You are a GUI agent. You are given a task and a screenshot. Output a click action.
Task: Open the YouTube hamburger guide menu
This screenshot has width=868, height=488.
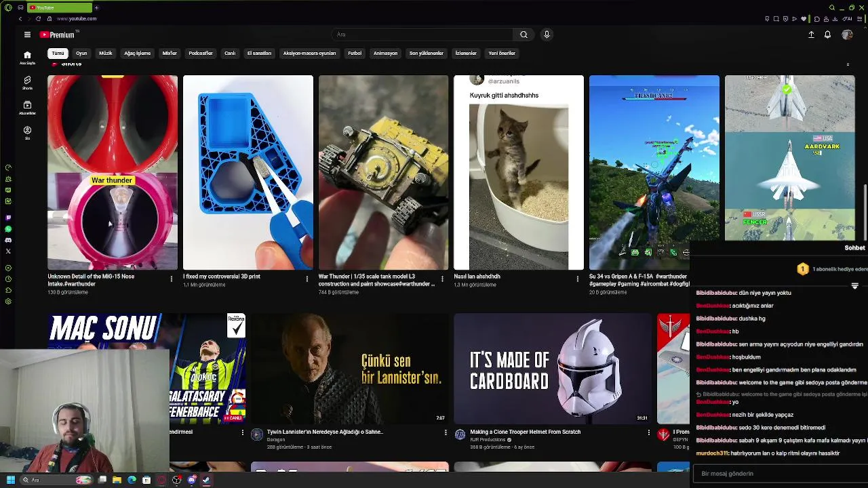(27, 35)
